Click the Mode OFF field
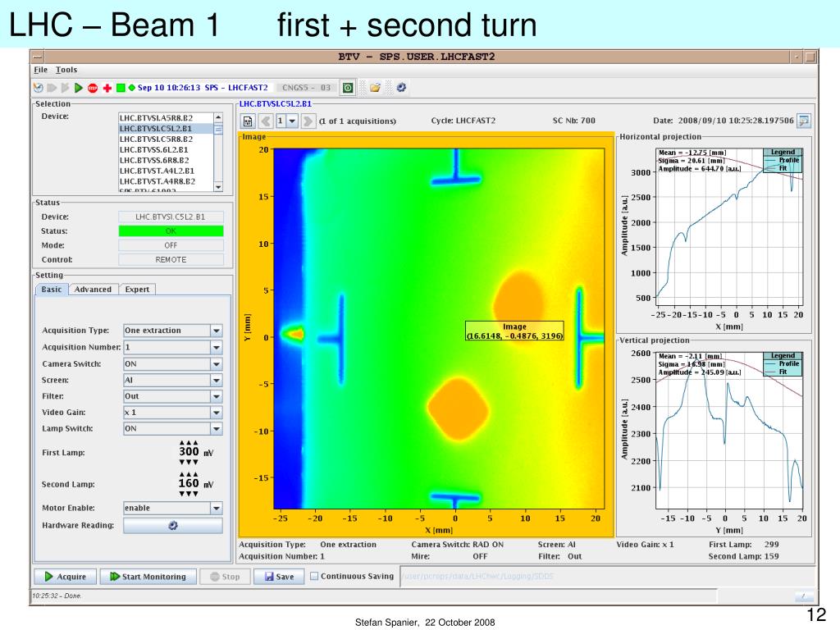Screen dimensions: 840x630 coord(171,245)
